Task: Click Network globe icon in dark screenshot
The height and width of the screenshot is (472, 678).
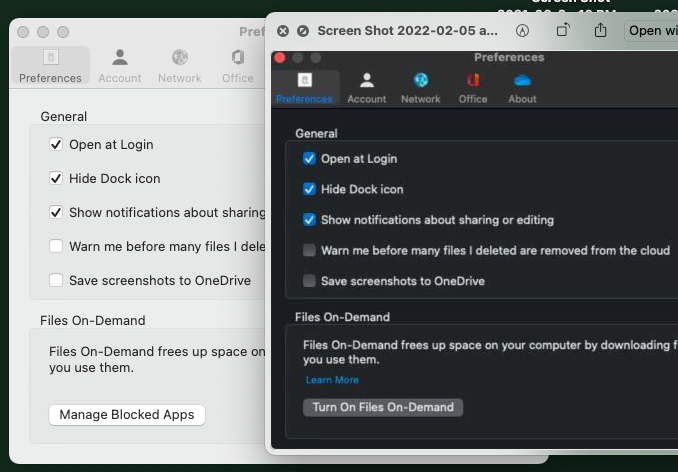Action: click(421, 80)
